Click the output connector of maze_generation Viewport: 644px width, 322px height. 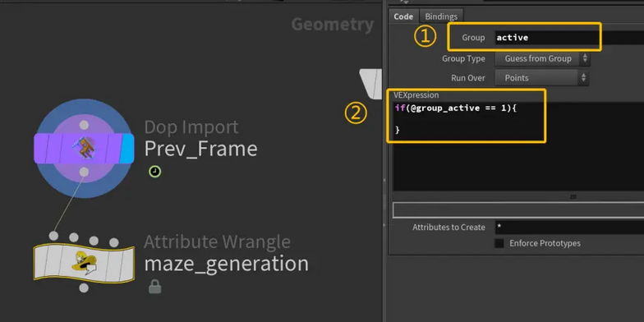click(x=84, y=287)
